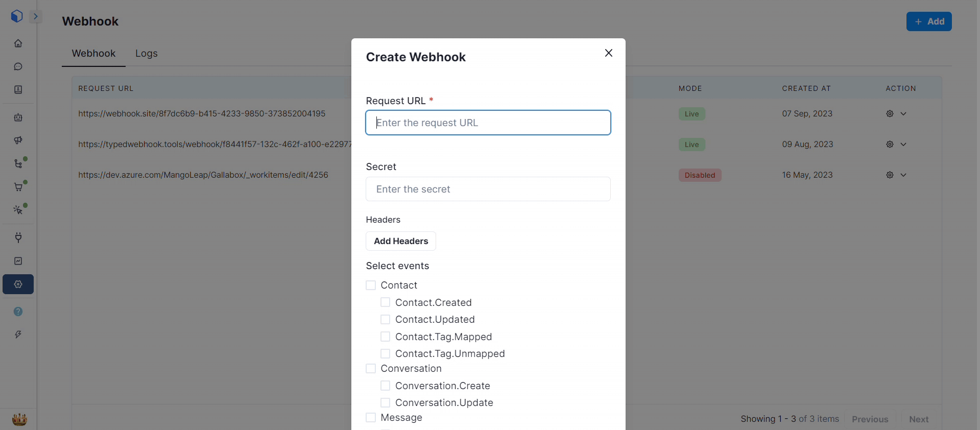Click the blue Add button
The image size is (980, 430).
[928, 21]
